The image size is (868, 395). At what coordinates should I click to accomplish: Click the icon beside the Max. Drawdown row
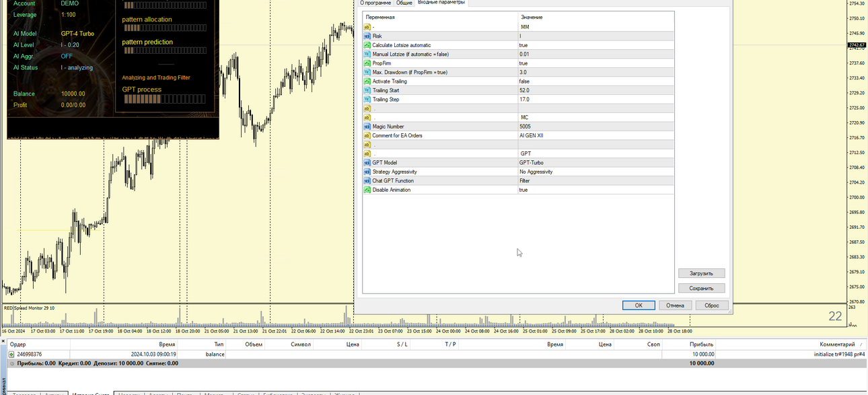click(367, 72)
